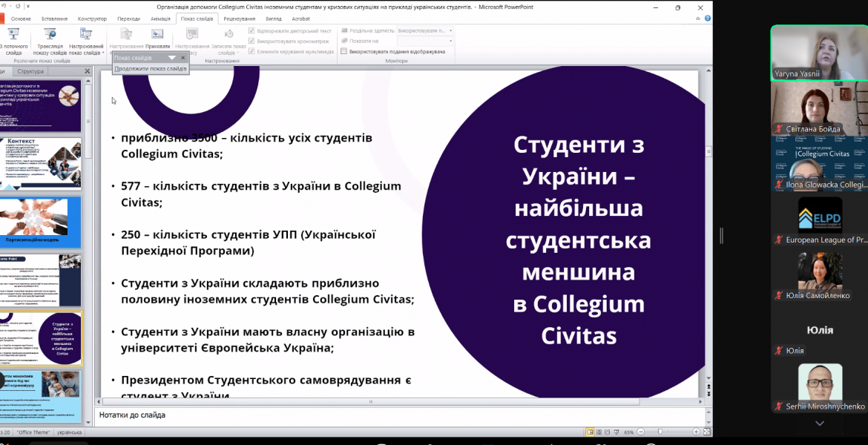Click the Office Theme label in status bar
Screen dimensions: 868x445
(x=33, y=432)
